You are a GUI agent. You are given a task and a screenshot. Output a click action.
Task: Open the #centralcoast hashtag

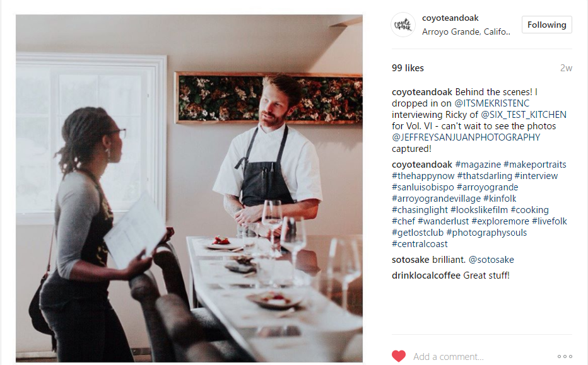tap(420, 244)
